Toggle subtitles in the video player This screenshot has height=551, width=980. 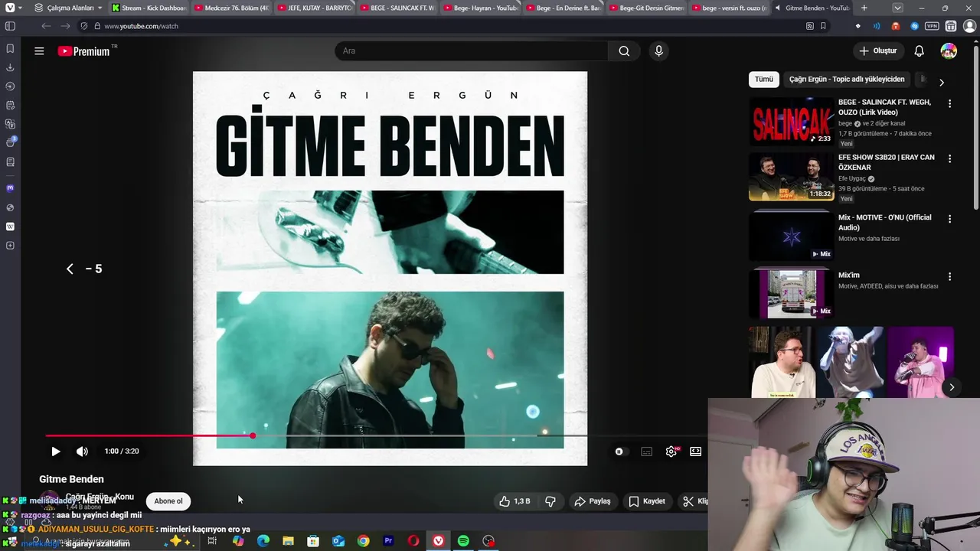pyautogui.click(x=646, y=452)
